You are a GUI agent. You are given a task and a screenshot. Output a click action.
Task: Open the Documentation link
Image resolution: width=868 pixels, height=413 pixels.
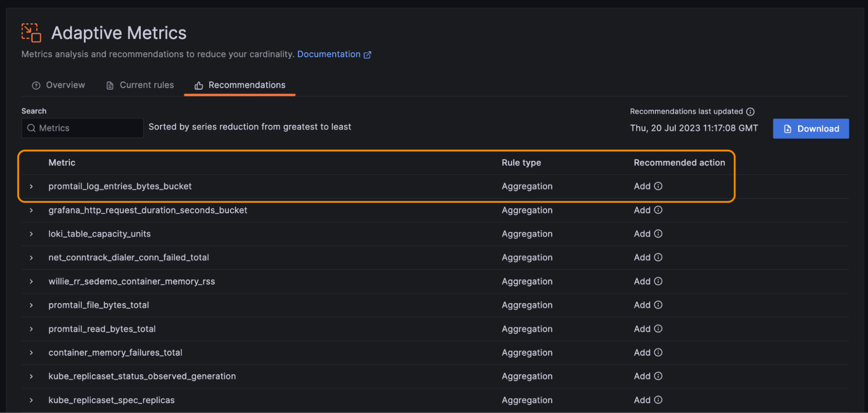coord(329,54)
